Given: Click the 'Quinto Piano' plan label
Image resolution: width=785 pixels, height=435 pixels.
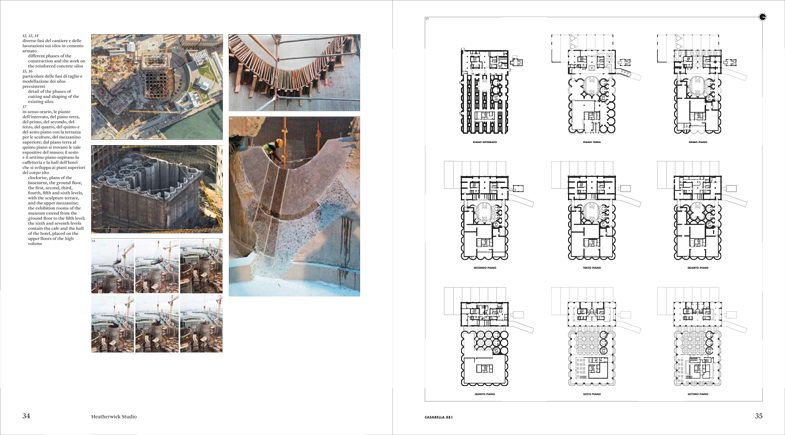Looking at the screenshot, I should tap(485, 394).
